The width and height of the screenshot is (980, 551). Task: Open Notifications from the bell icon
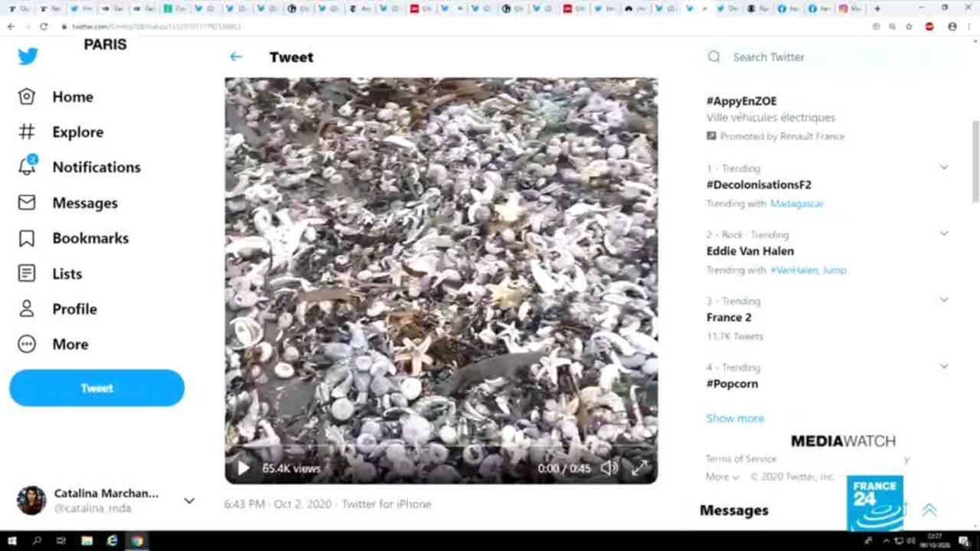[27, 166]
